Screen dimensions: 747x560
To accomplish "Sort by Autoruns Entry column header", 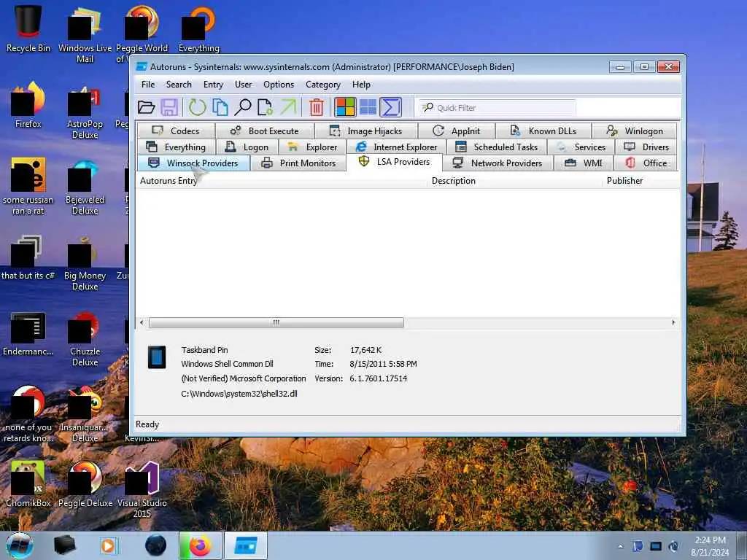I will pos(281,181).
